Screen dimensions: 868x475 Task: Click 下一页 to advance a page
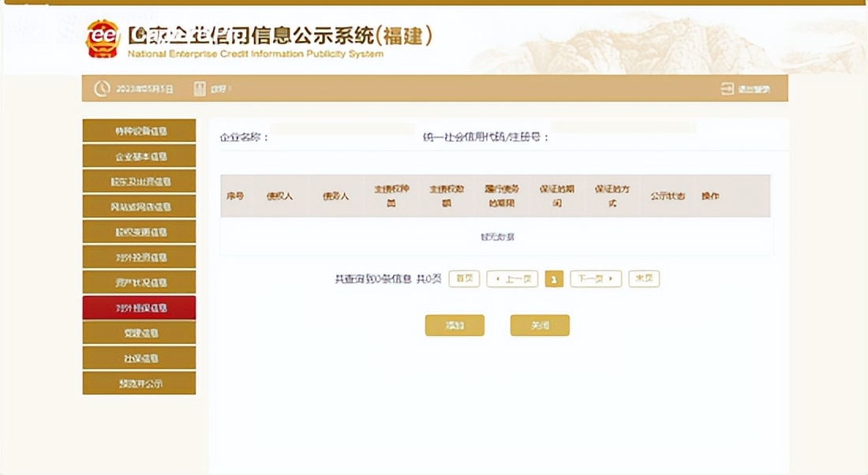click(594, 279)
